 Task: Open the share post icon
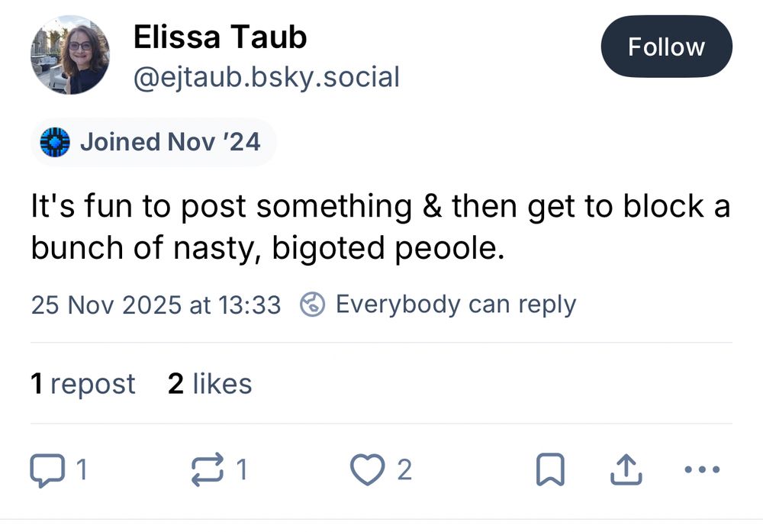(626, 470)
